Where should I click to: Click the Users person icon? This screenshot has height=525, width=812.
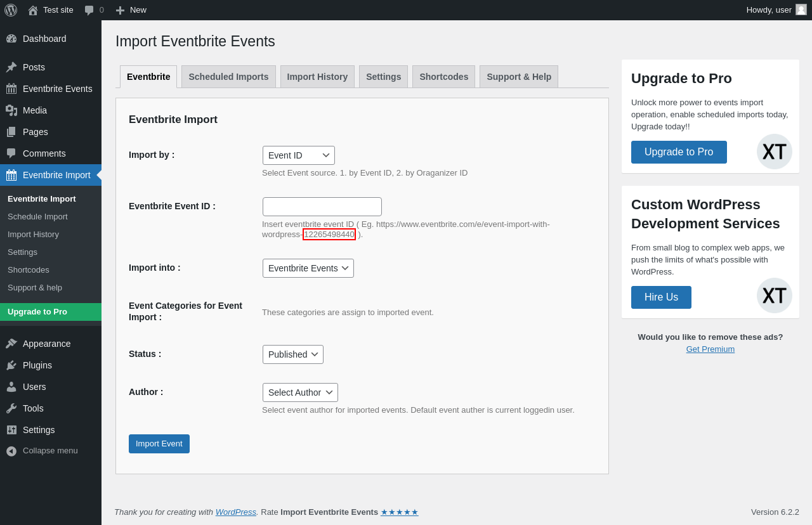tap(11, 387)
